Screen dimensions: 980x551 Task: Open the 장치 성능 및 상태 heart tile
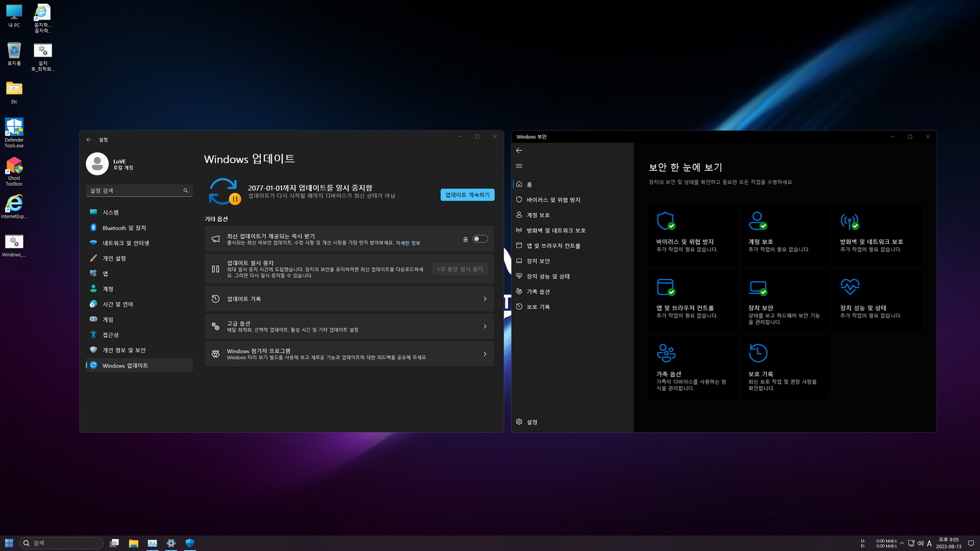pos(877,301)
